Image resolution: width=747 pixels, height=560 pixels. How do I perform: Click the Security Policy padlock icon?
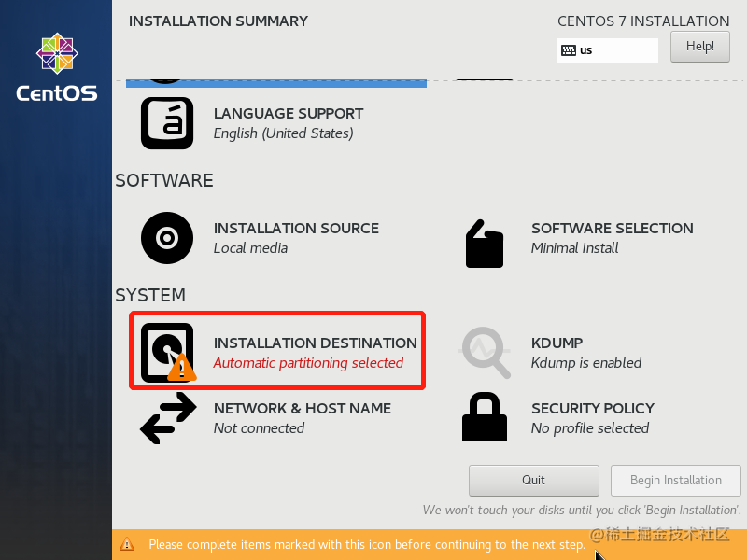(x=485, y=416)
